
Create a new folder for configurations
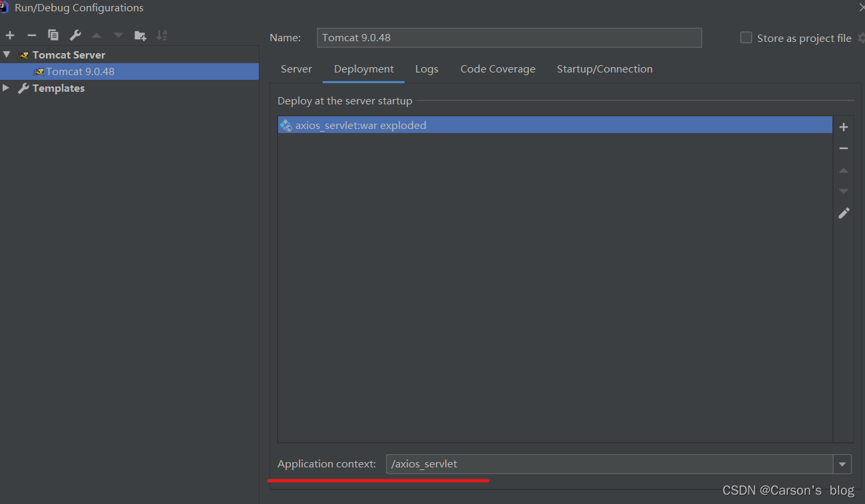point(140,35)
